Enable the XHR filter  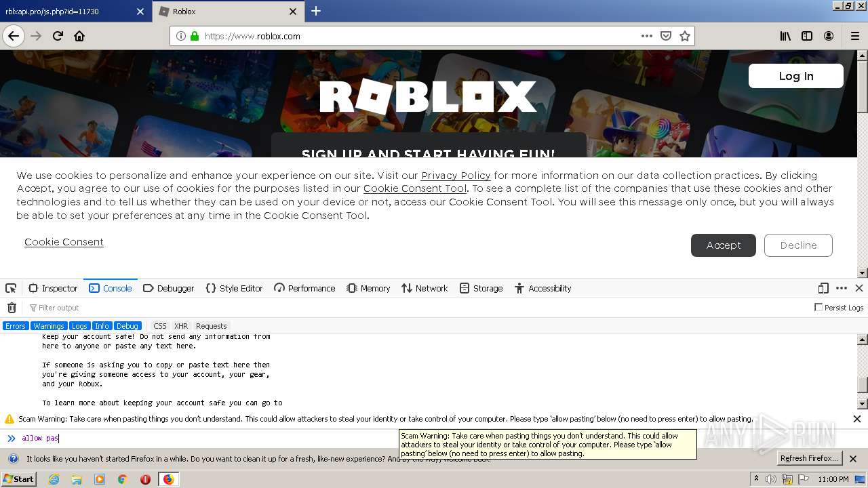point(181,326)
